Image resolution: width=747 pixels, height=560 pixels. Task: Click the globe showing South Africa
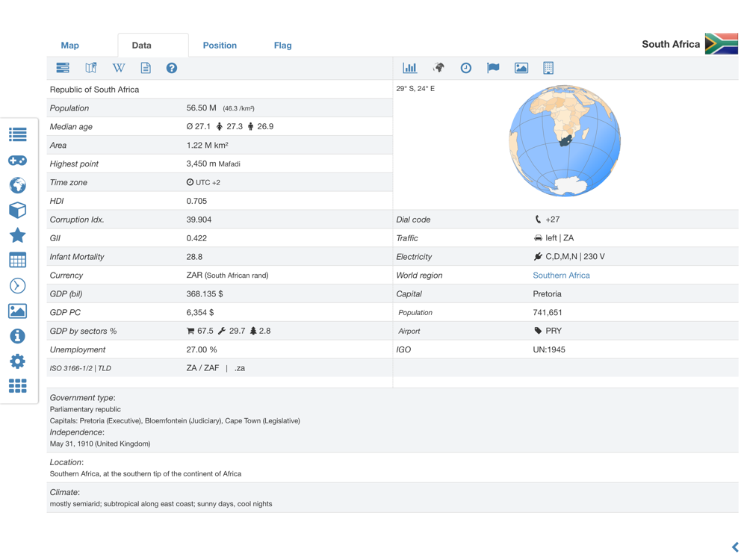point(565,141)
